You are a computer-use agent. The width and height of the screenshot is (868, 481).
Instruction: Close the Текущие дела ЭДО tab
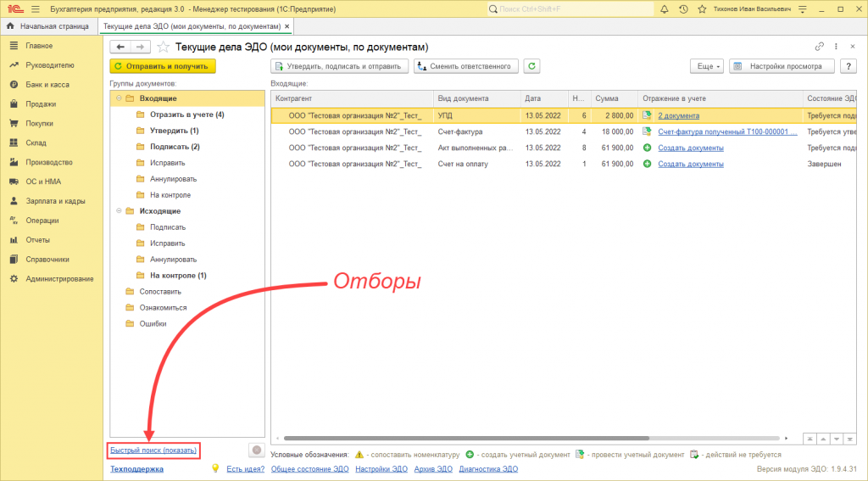point(287,26)
